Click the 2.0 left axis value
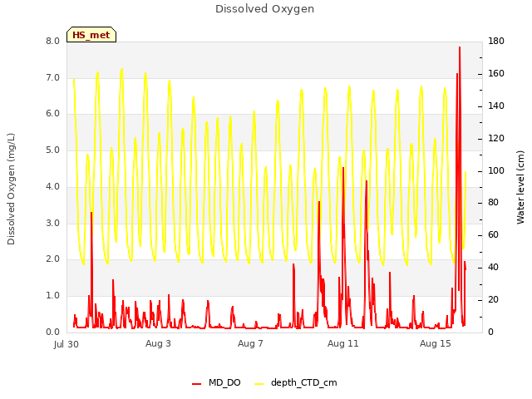 point(52,259)
